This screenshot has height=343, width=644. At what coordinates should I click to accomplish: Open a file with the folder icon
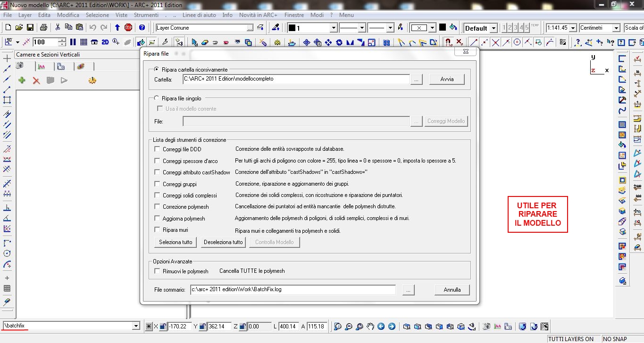[19, 28]
